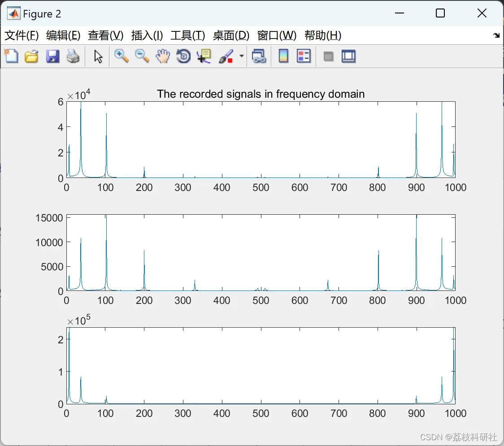Activate the Pan hand tool

(x=163, y=56)
